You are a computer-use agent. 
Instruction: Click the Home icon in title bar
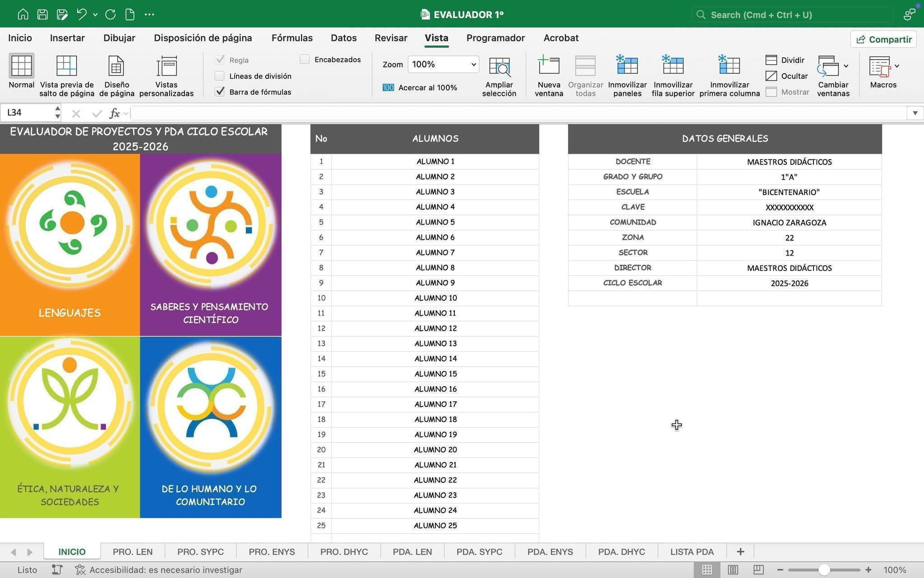[x=23, y=14]
